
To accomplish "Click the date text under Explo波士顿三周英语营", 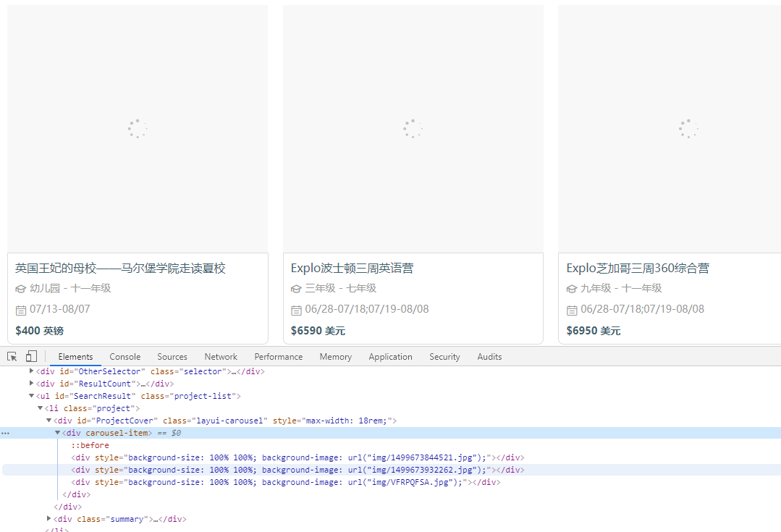I will coord(367,309).
